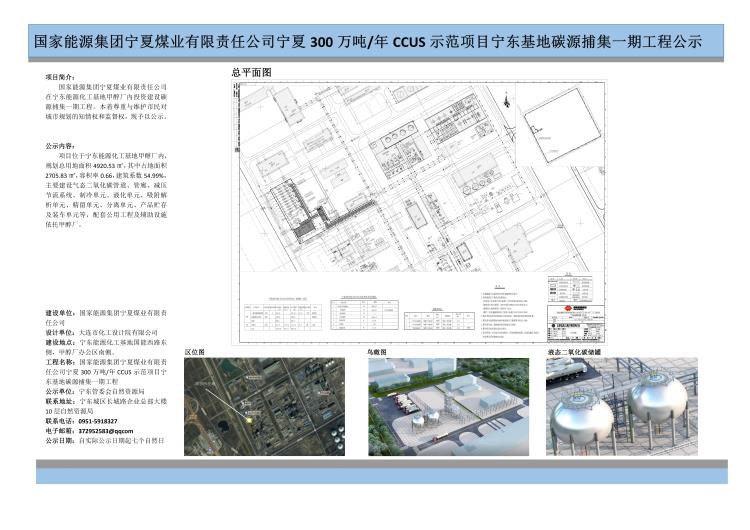Select the '项目简介:' heading

(60, 77)
